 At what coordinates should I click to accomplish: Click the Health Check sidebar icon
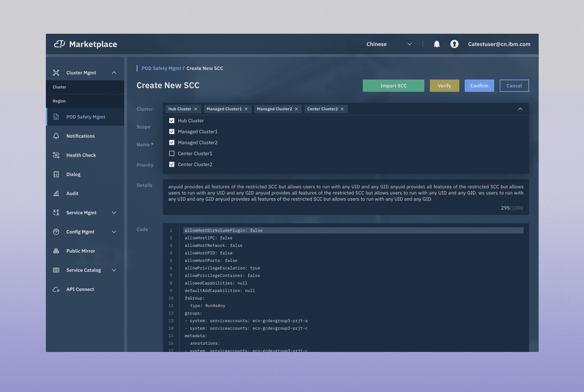click(x=56, y=155)
